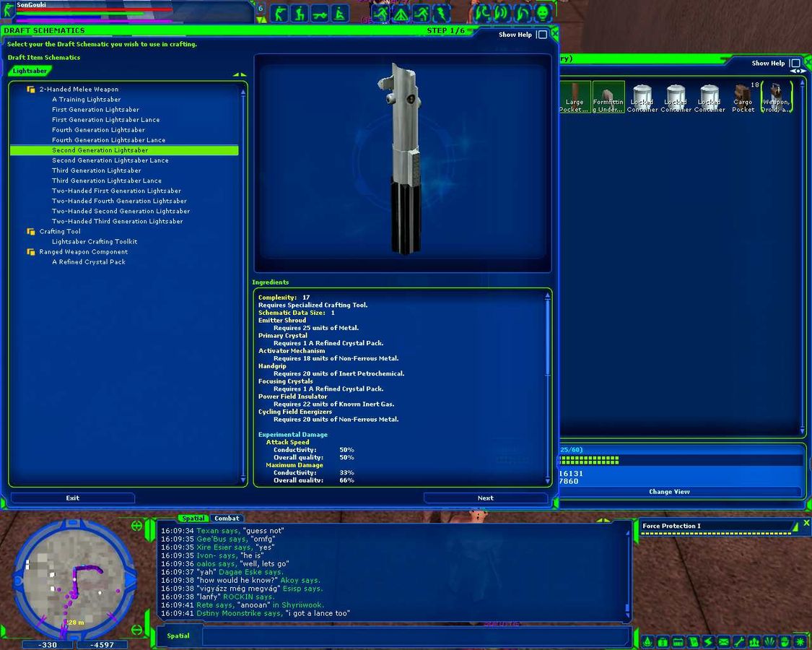This screenshot has width=812, height=650.
Task: Click the Ingredients panel scrollbar
Action: pyautogui.click(x=548, y=339)
